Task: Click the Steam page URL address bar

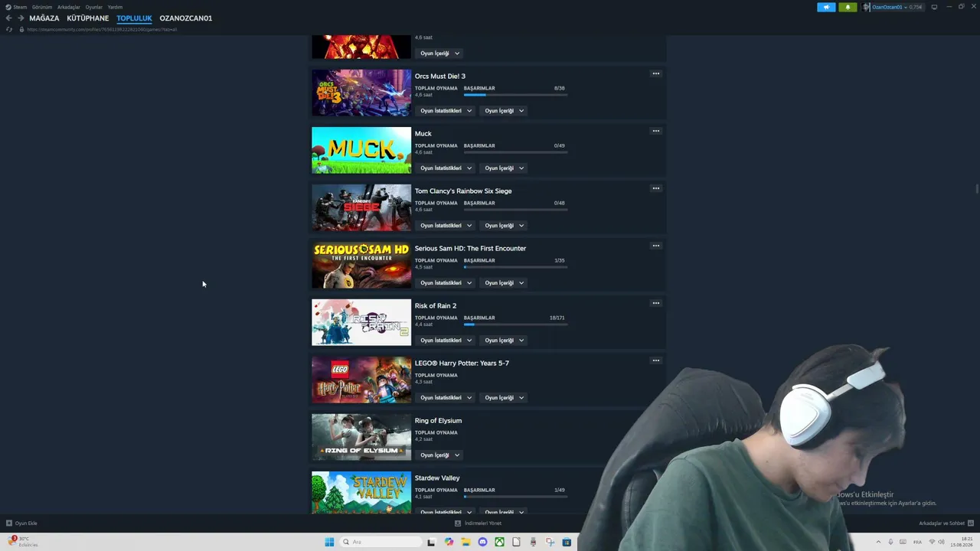Action: click(x=102, y=30)
